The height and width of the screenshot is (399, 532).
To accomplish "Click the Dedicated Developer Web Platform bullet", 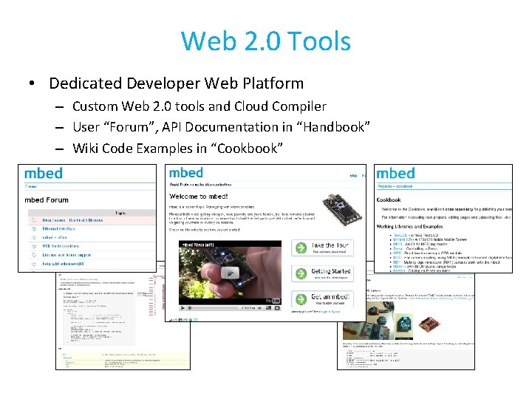I will 176,83.
